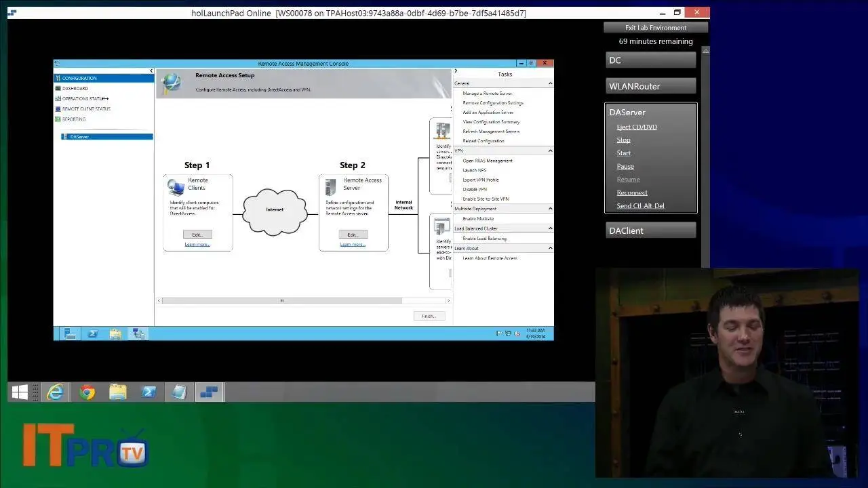Viewport: 868px width, 488px height.
Task: Collapse the Tasks pane with its chevron
Action: pyautogui.click(x=456, y=70)
